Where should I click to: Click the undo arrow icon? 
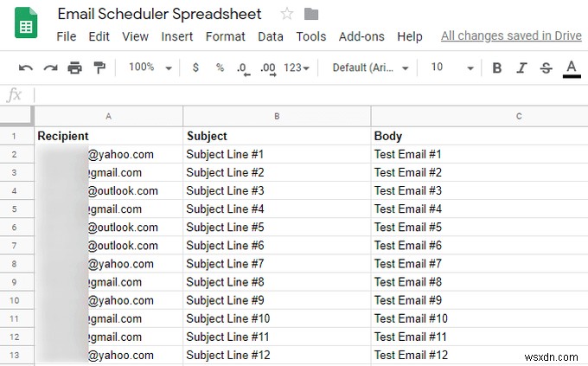pos(26,68)
